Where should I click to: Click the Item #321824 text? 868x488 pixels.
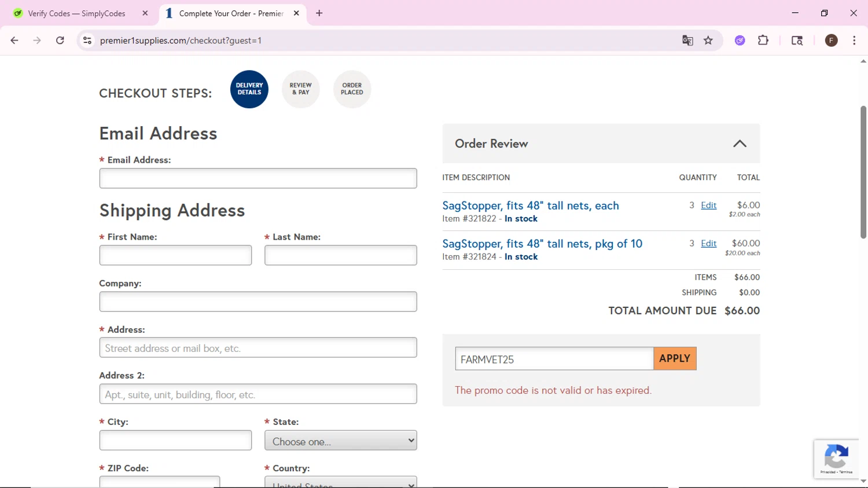tap(469, 257)
